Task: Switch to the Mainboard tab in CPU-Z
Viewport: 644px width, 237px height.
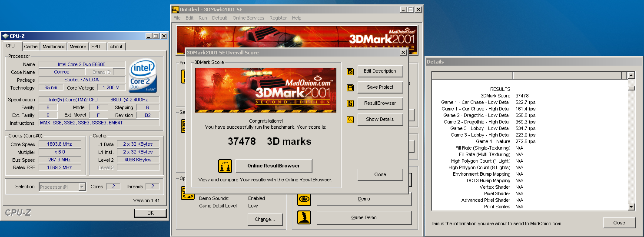Action: point(53,47)
